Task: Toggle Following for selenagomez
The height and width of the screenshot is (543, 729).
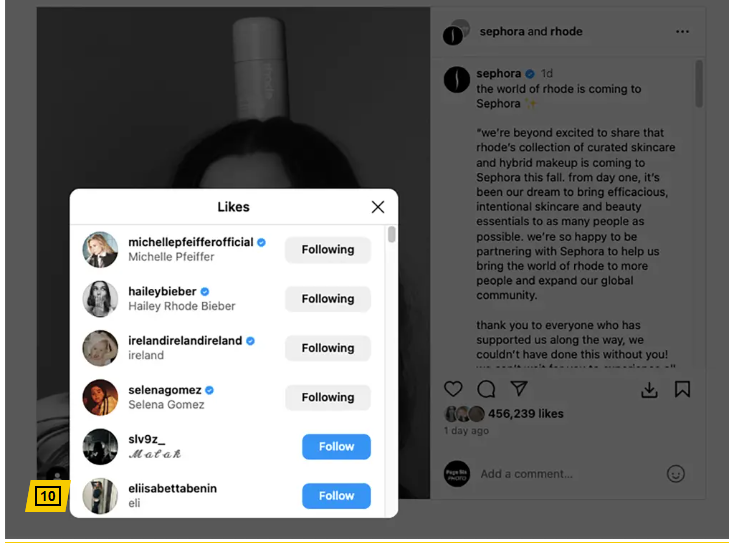Action: pos(328,397)
